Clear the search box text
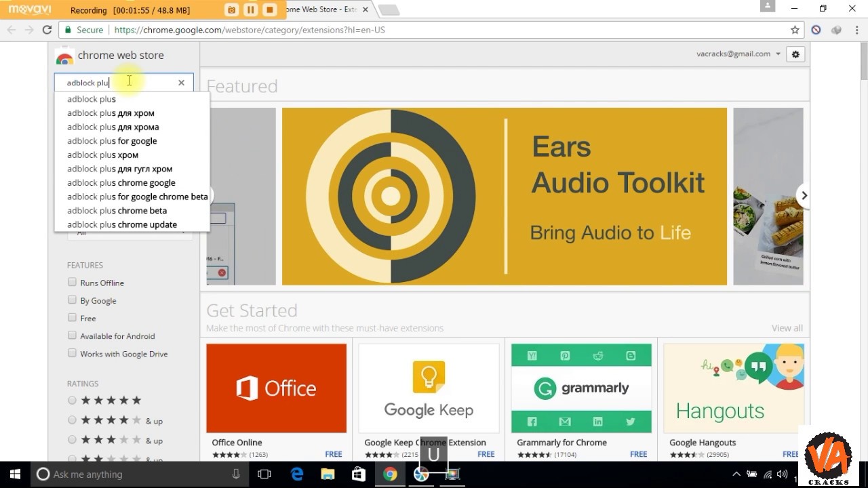This screenshot has height=488, width=868. click(x=181, y=83)
